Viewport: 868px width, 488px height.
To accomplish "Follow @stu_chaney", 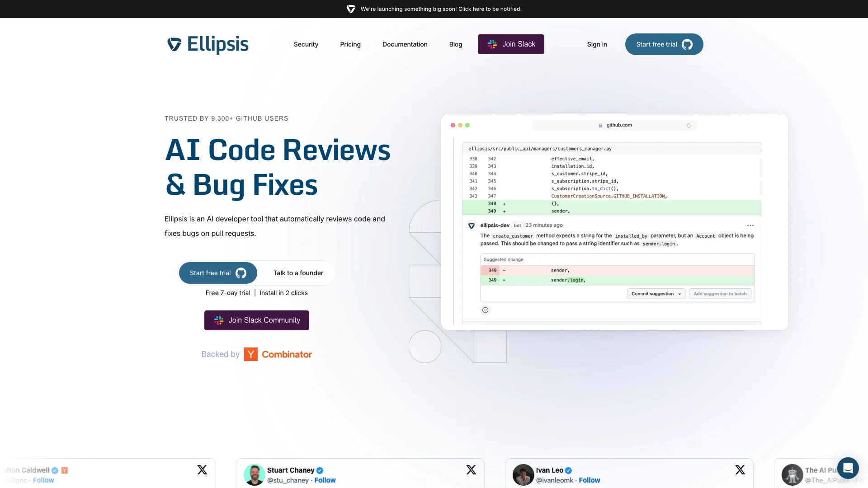I will [325, 480].
